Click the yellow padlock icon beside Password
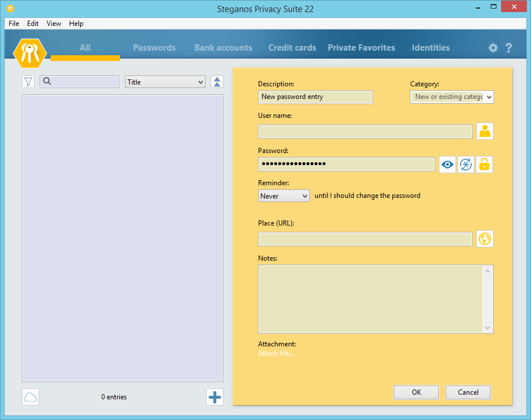The height and width of the screenshot is (420, 531). 484,165
